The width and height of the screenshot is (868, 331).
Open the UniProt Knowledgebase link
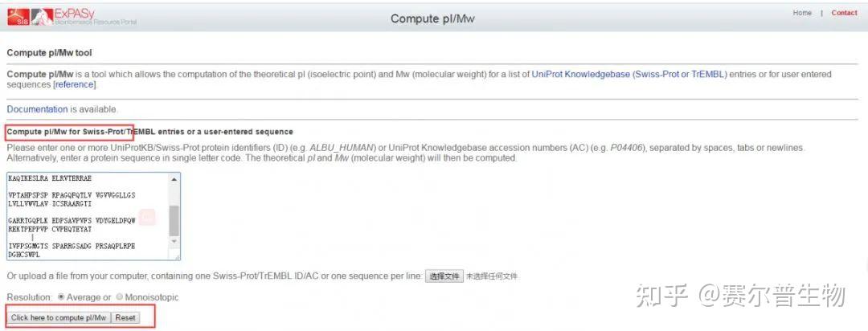628,74
